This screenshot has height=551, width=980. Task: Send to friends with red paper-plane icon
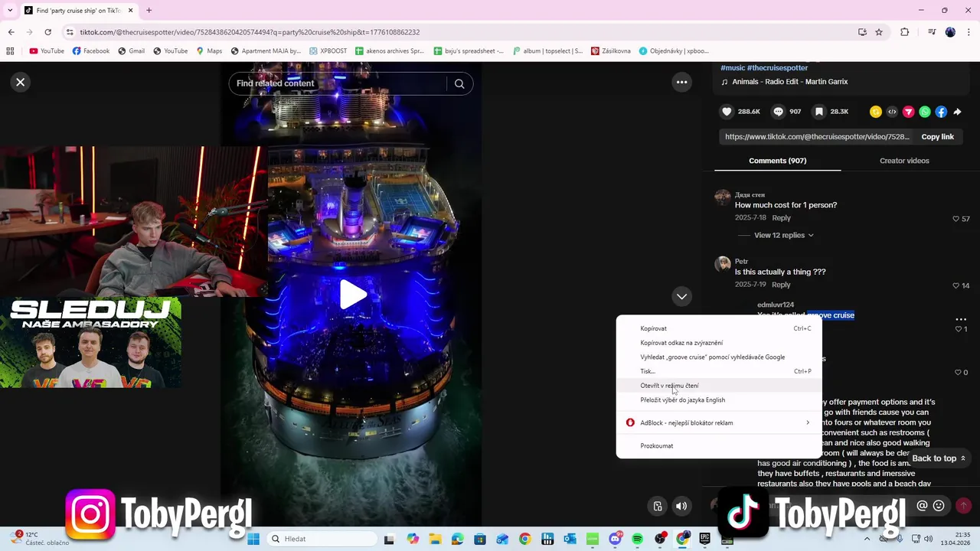(909, 112)
